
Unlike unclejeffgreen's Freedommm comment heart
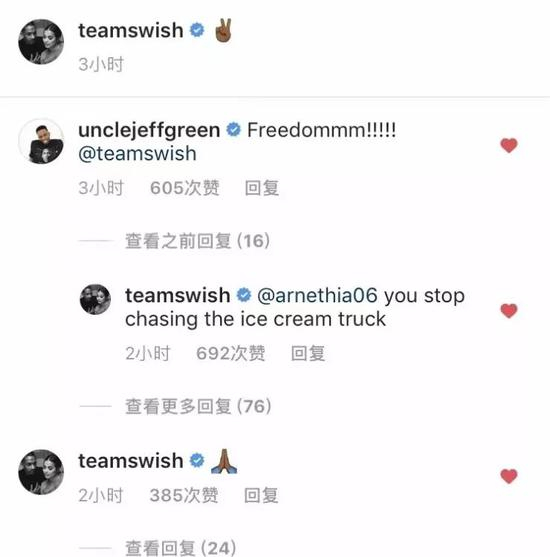point(509,145)
